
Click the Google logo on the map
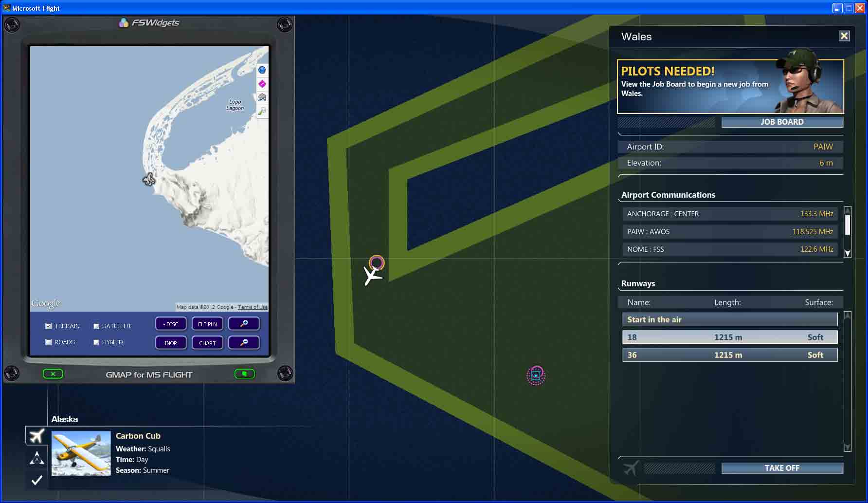[46, 304]
